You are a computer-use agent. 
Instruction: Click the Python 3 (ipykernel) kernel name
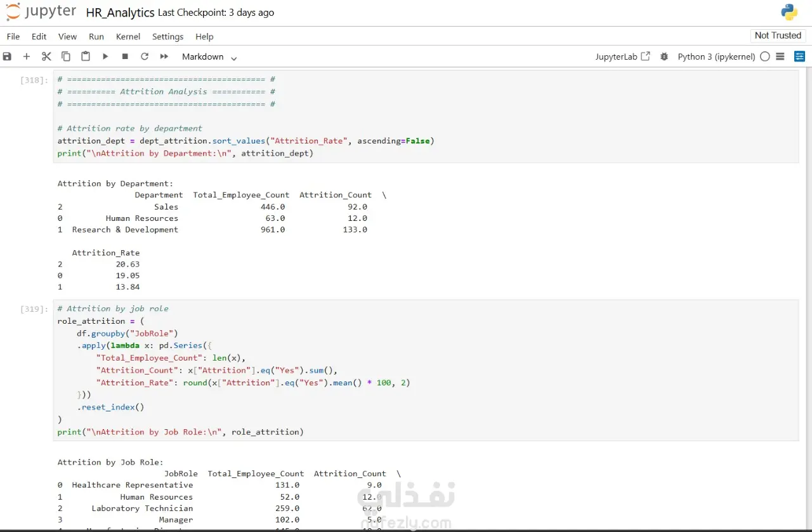click(716, 57)
